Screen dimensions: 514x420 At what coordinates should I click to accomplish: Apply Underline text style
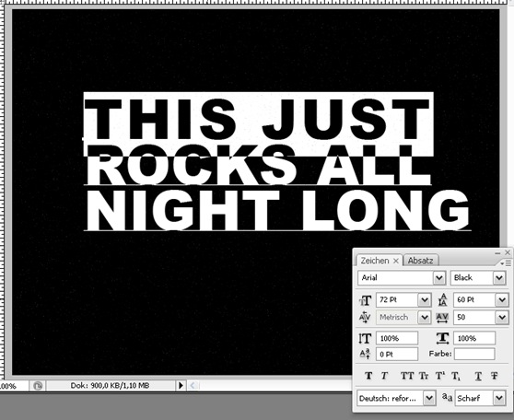tap(478, 376)
